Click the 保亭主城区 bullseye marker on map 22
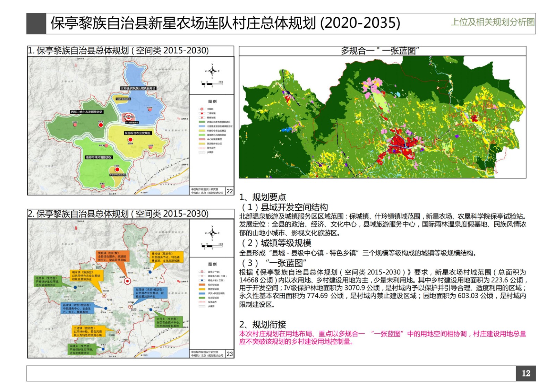555x392 pixels. [x=128, y=117]
